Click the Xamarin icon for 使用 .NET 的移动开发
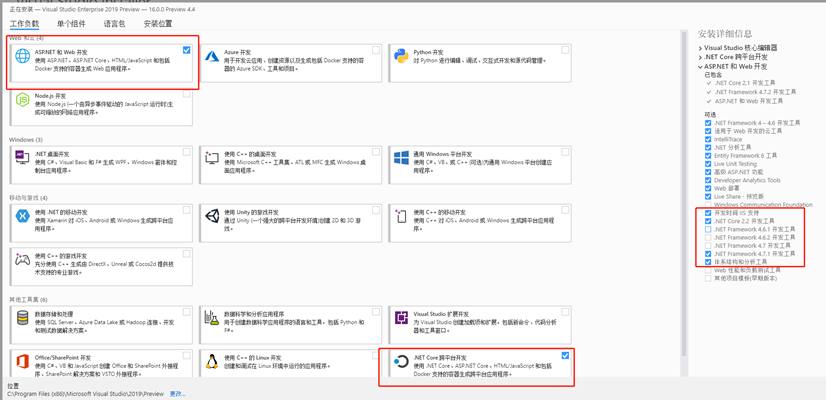This screenshot has height=400, width=826. (x=23, y=215)
